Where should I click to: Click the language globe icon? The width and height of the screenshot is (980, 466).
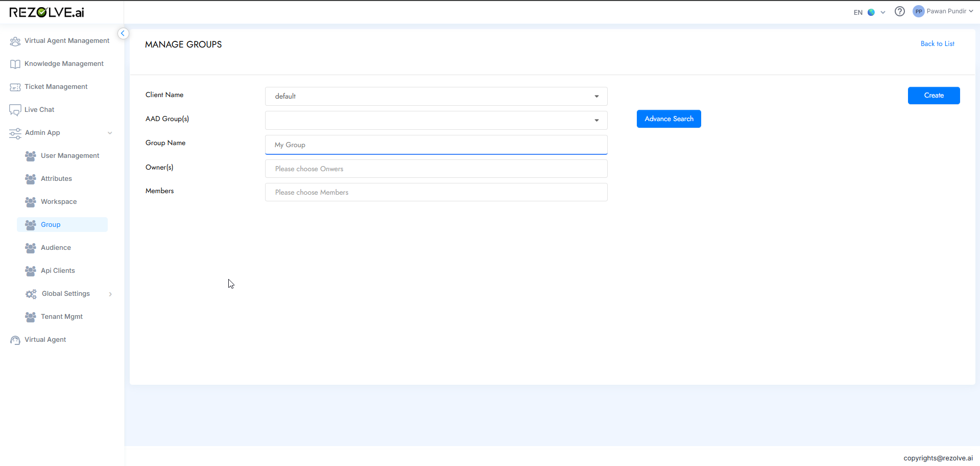pos(871,12)
